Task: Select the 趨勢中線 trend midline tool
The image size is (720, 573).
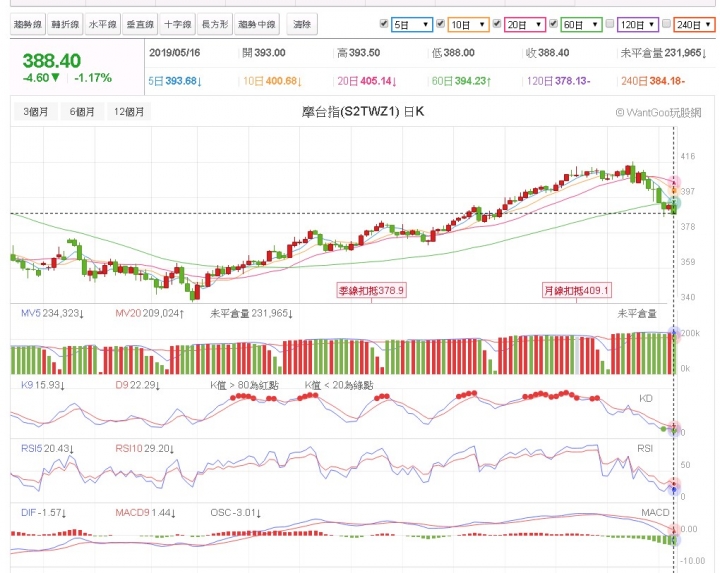Action: (x=257, y=24)
